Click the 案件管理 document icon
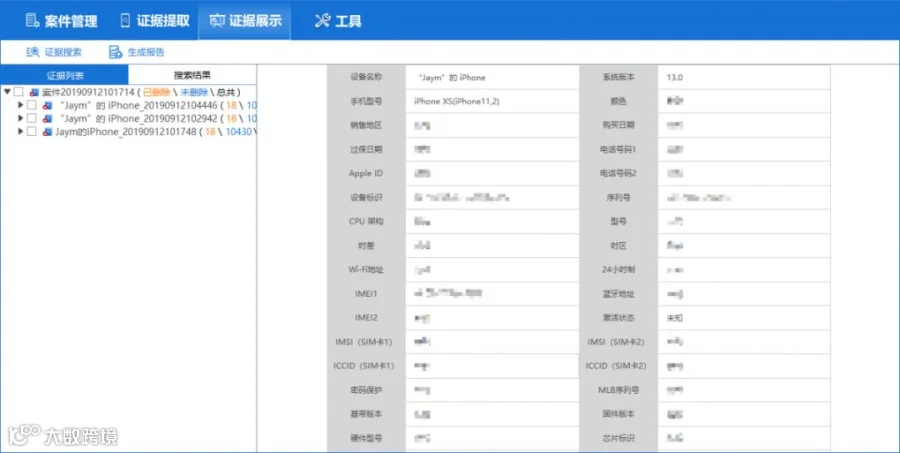The height and width of the screenshot is (453, 900). coord(32,21)
